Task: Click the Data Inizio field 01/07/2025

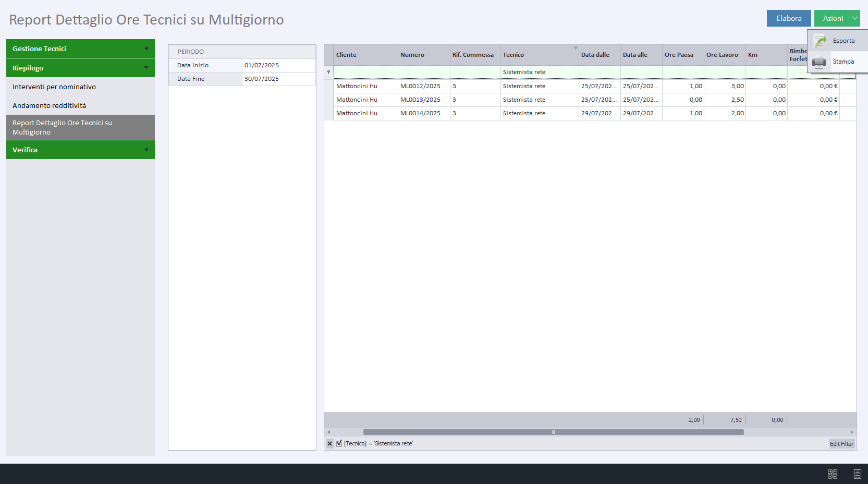Action: (x=278, y=65)
